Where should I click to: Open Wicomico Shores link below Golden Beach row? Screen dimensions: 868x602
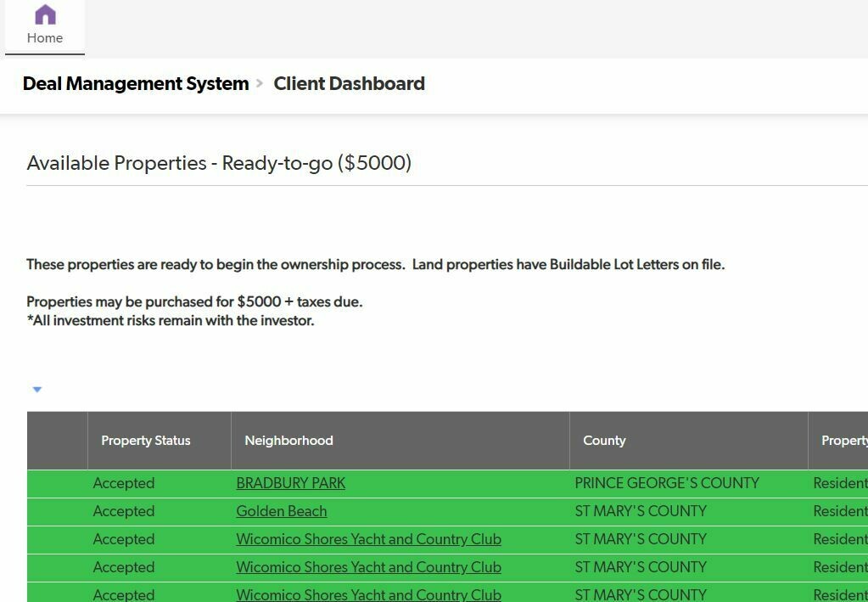pos(369,539)
